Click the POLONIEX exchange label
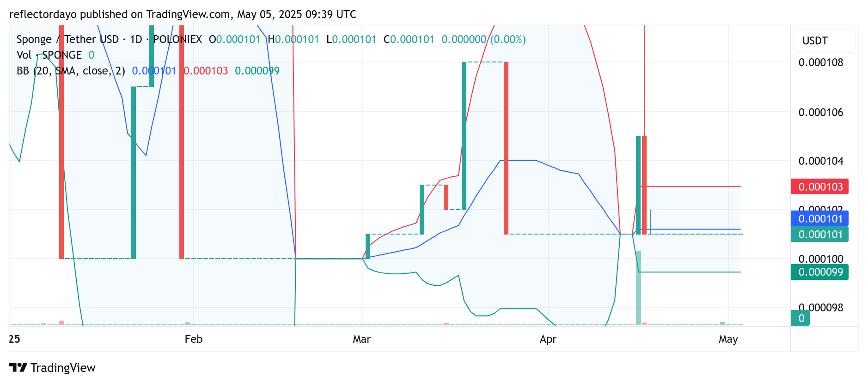This screenshot has height=384, width=868. click(x=177, y=39)
